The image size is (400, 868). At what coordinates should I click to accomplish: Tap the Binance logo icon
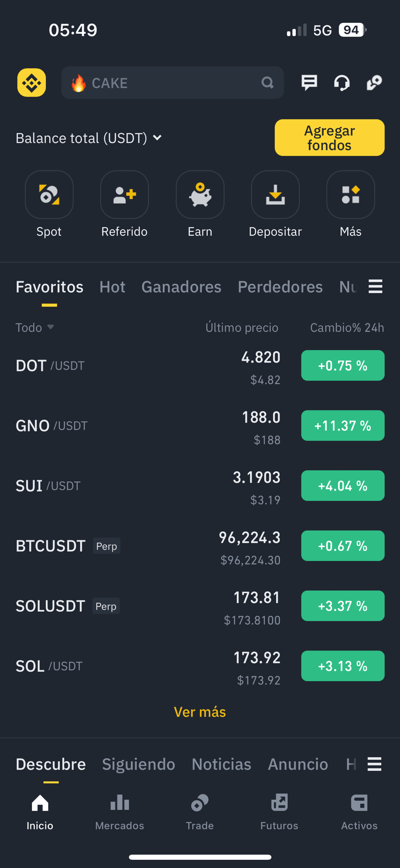point(32,83)
